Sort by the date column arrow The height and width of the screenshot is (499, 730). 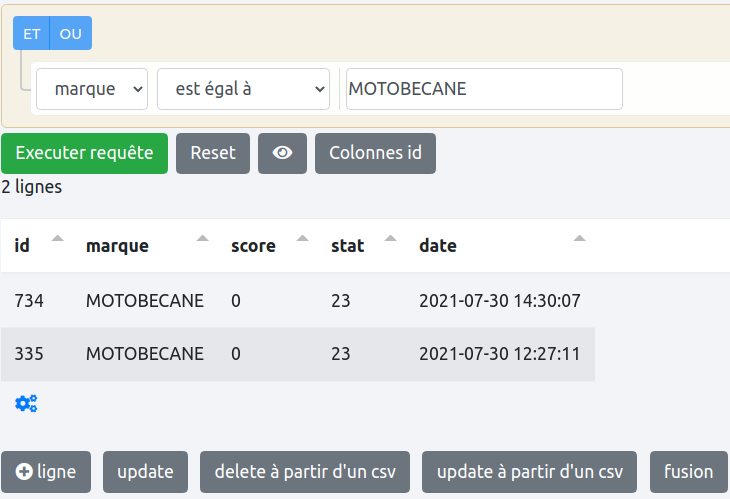[579, 239]
